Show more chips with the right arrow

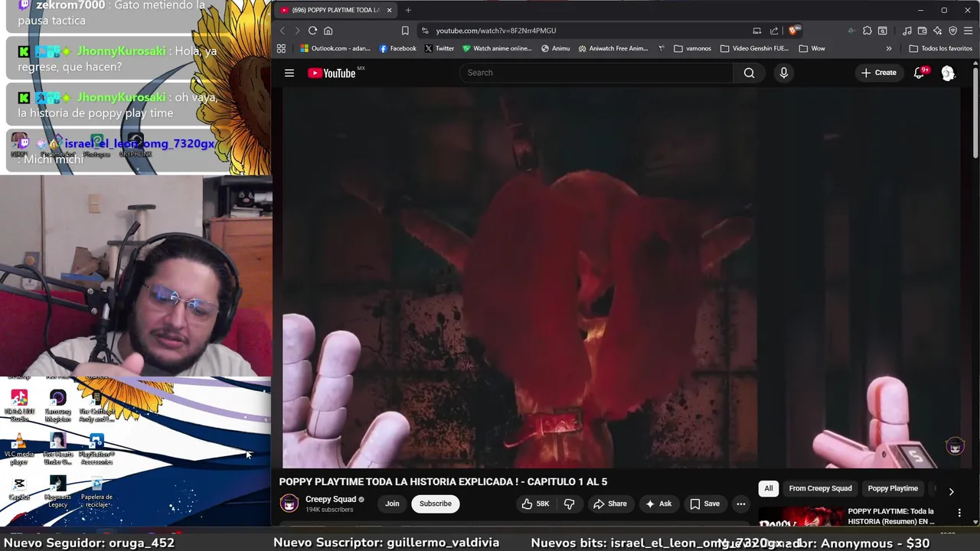[951, 491]
